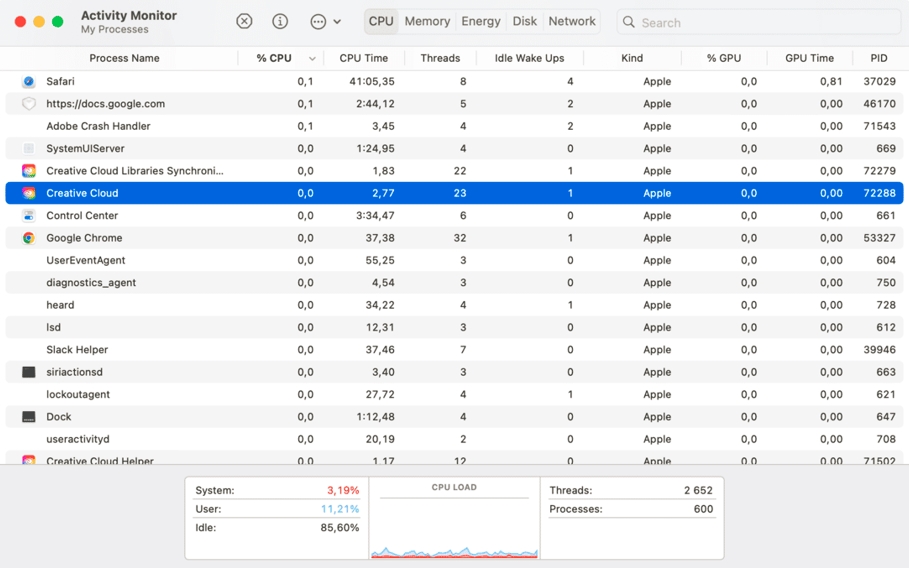Image resolution: width=909 pixels, height=568 pixels.
Task: Select the Control Center process name
Action: (82, 216)
